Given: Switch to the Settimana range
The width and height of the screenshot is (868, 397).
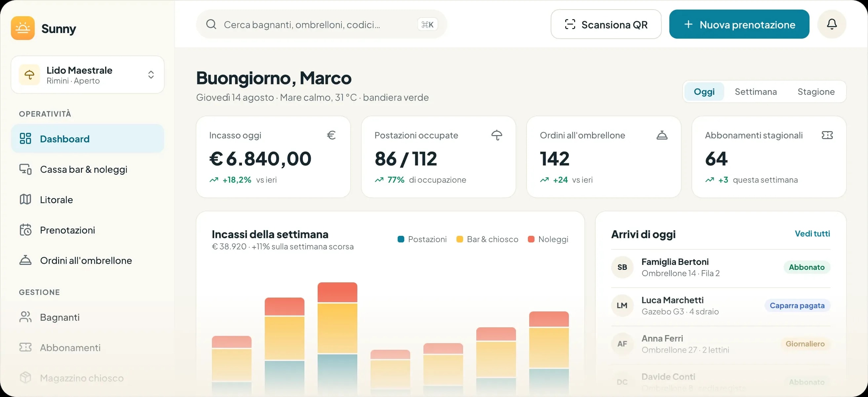Looking at the screenshot, I should coord(756,91).
